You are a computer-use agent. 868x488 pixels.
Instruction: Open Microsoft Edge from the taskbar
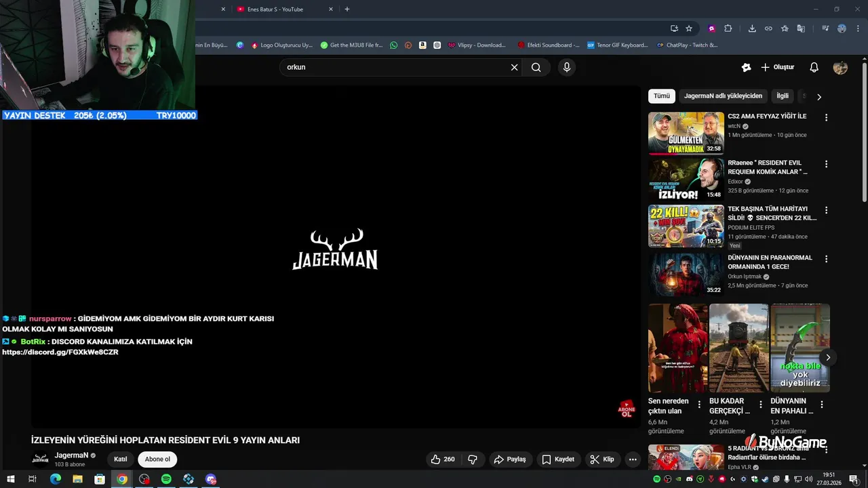point(56,479)
